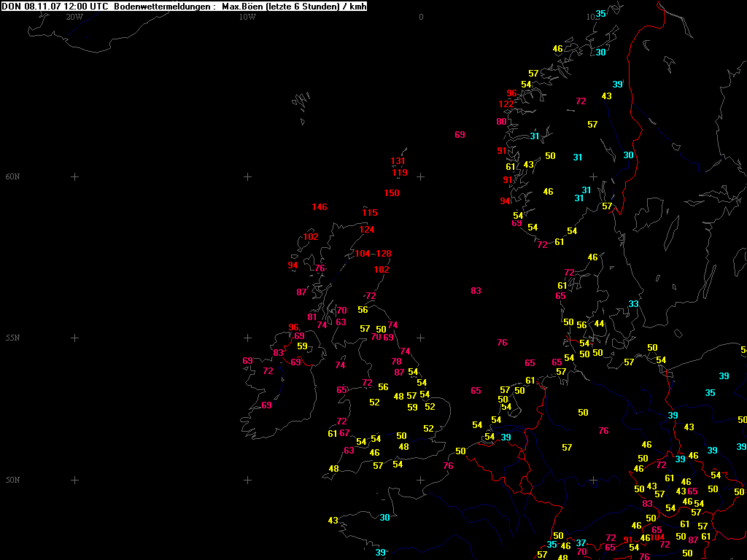Select the 122 reading on Norway's coast
747x560 pixels.
tap(506, 104)
